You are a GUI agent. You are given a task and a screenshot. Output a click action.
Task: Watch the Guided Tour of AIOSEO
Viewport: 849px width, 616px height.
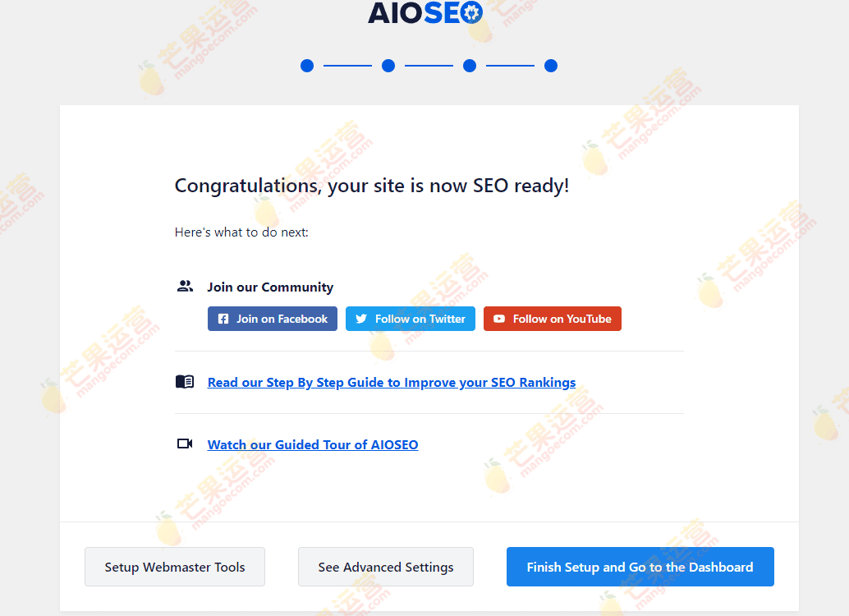[313, 444]
